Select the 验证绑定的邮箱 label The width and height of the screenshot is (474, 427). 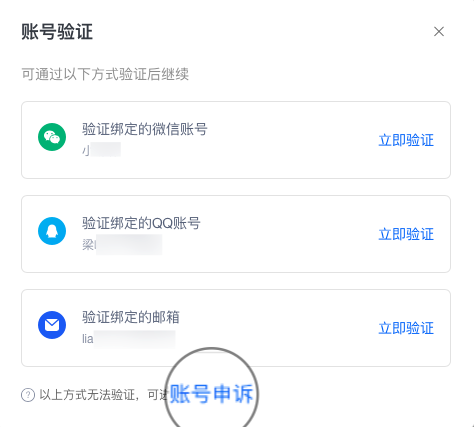[131, 317]
